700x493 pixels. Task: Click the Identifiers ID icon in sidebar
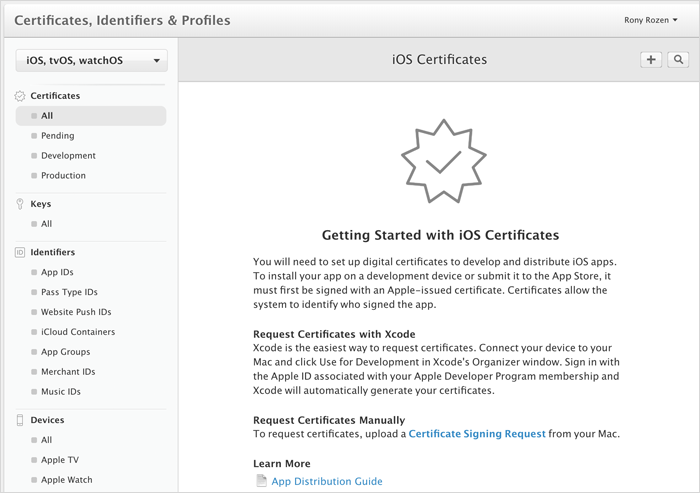click(x=20, y=252)
